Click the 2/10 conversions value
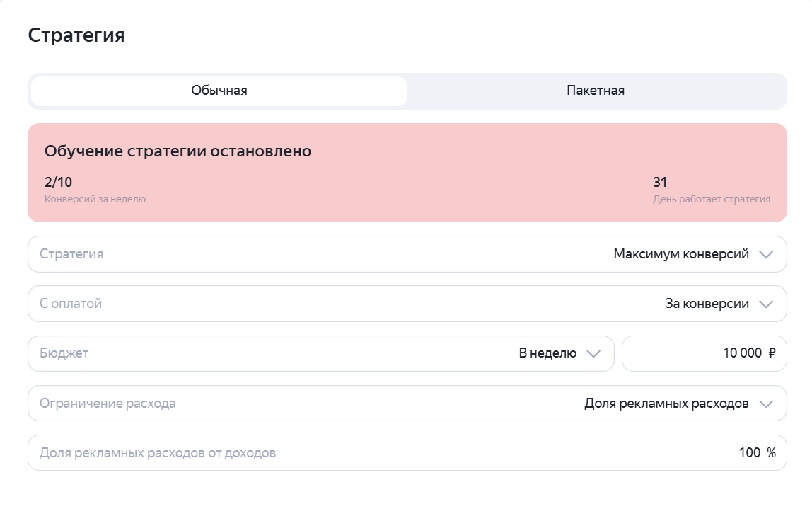This screenshot has height=509, width=812. [x=58, y=182]
